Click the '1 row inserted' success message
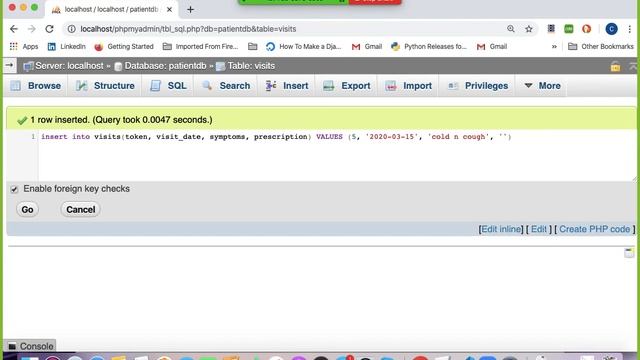The height and width of the screenshot is (360, 640). pos(121,120)
